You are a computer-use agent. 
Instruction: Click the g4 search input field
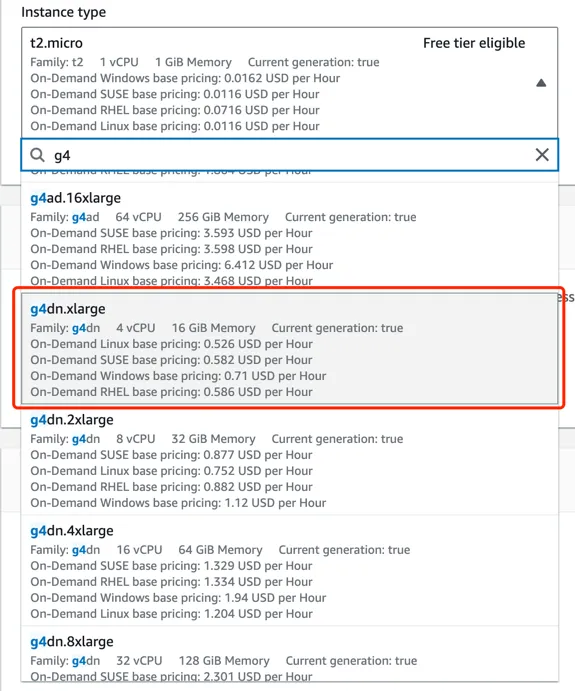click(289, 155)
